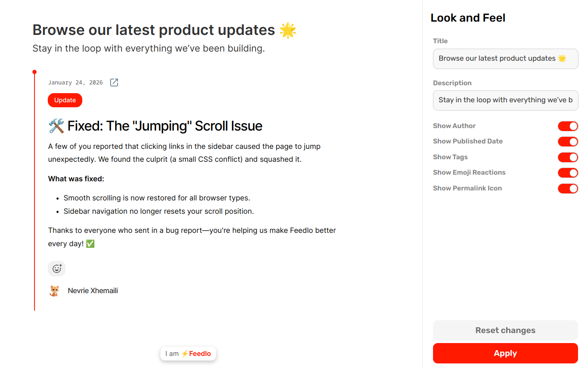The height and width of the screenshot is (368, 588).
Task: Toggle the Show Tags switch
Action: tap(568, 157)
